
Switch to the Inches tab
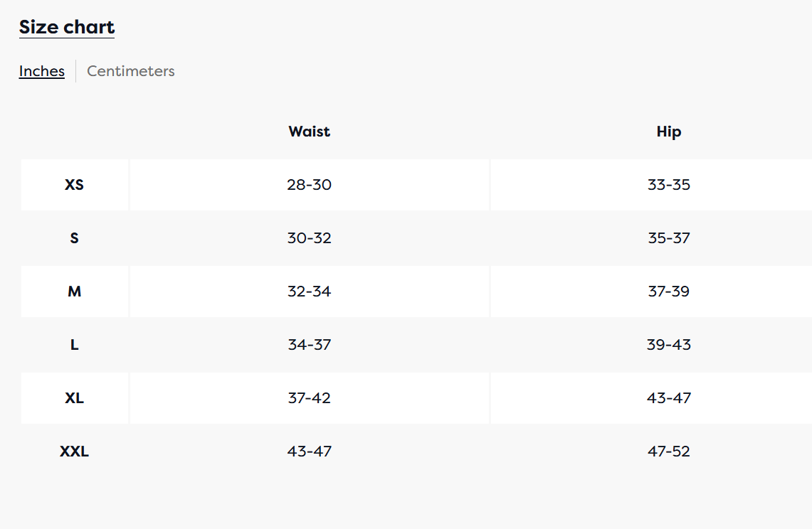pos(41,71)
